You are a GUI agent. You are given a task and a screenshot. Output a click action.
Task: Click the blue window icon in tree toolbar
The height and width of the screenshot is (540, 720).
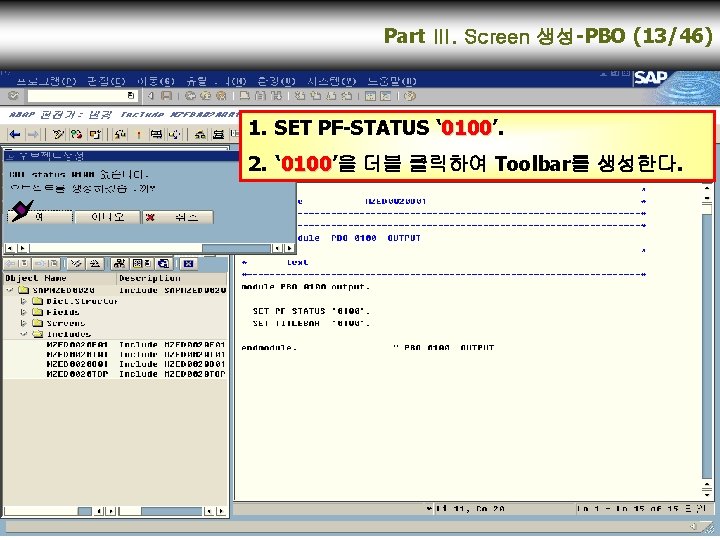pos(163,264)
